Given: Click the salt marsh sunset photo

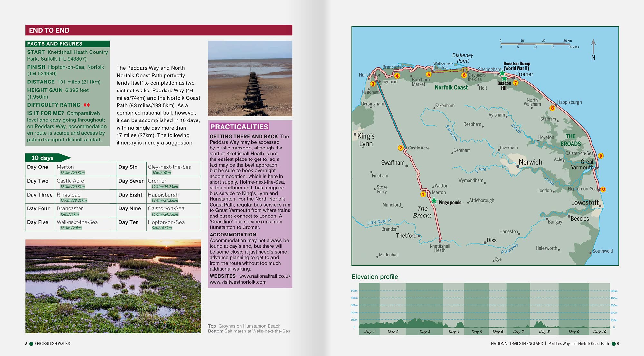Looking at the screenshot, I should click(x=113, y=286).
